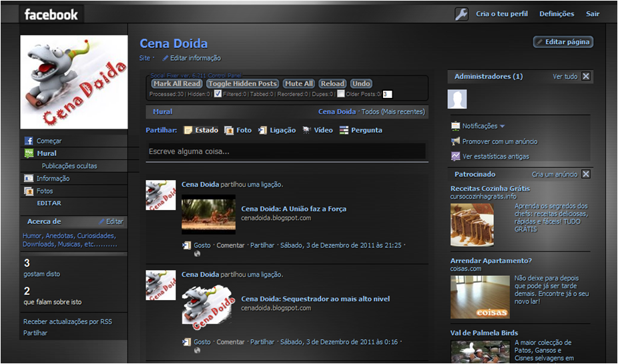618x364 pixels.
Task: Click the Arrendar Apartamento ad image
Action: click(480, 297)
